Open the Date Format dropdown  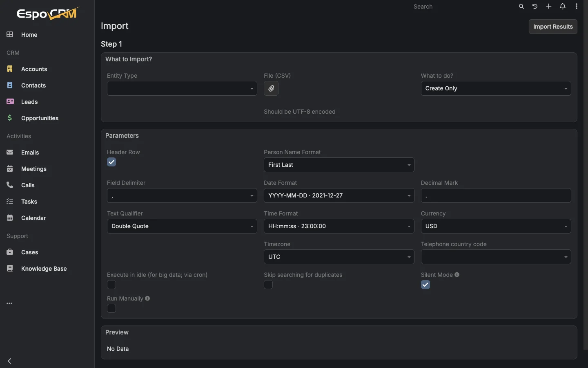pyautogui.click(x=339, y=195)
